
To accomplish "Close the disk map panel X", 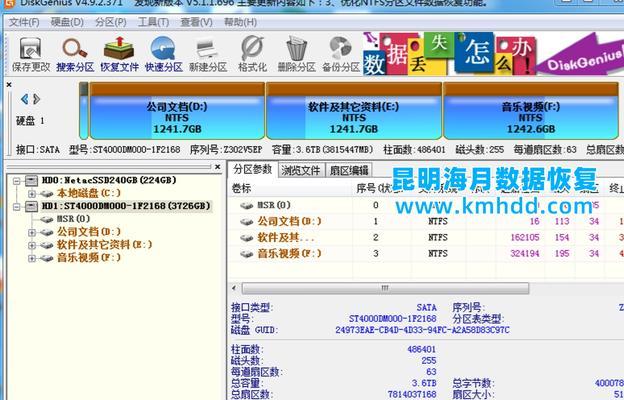I will pos(9,85).
